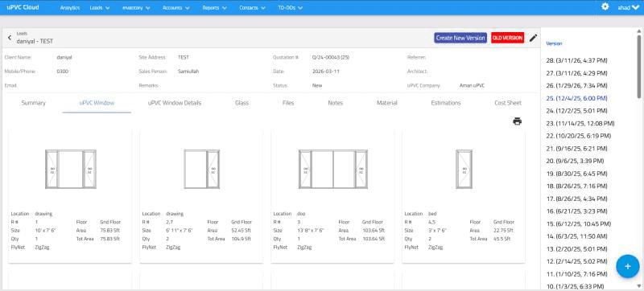The image size is (644, 291).
Task: Click the red OLD VERSION button
Action: 508,38
